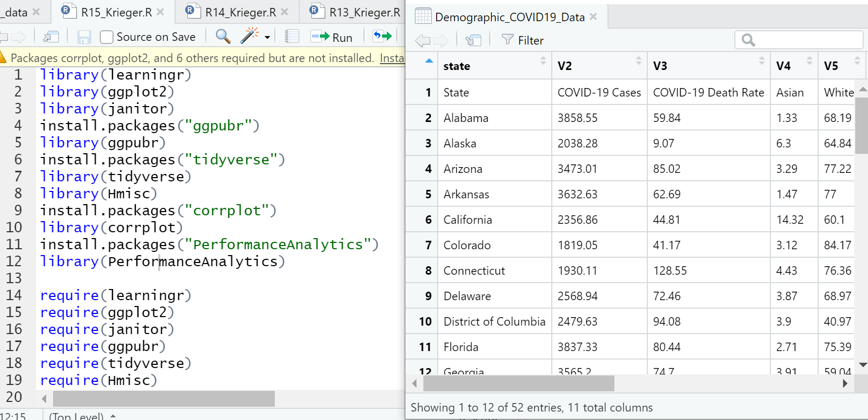Click the Run button
868x420 pixels.
(x=332, y=37)
